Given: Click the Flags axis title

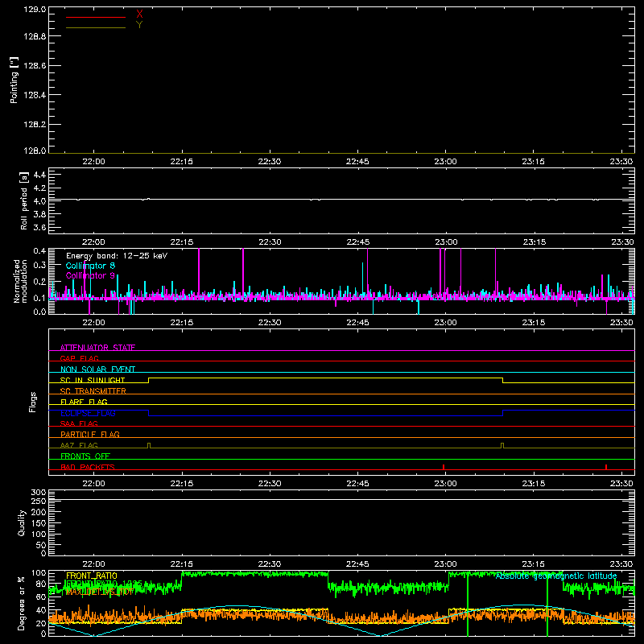Looking at the screenshot, I should [32, 402].
